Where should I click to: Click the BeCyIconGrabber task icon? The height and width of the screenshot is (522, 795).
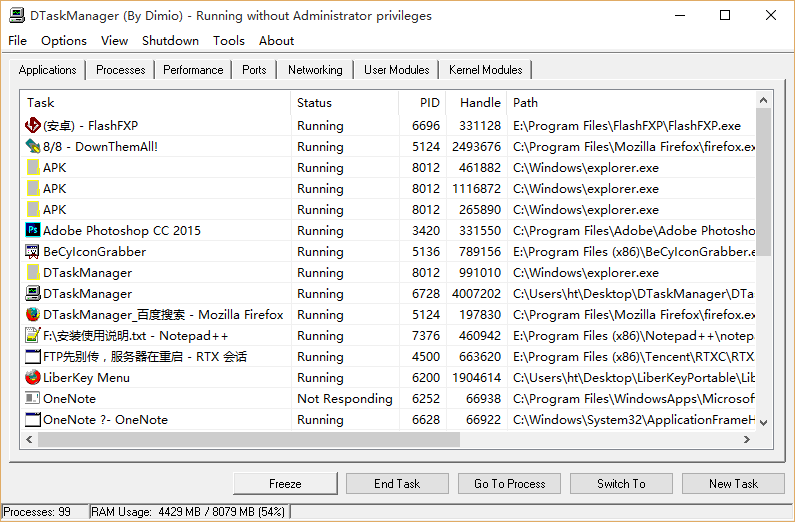tap(33, 252)
